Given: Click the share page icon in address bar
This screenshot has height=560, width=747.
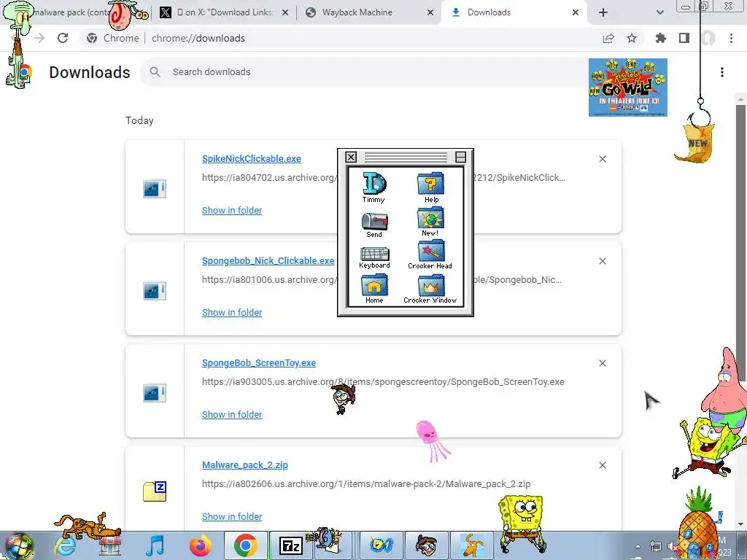Looking at the screenshot, I should 608,38.
